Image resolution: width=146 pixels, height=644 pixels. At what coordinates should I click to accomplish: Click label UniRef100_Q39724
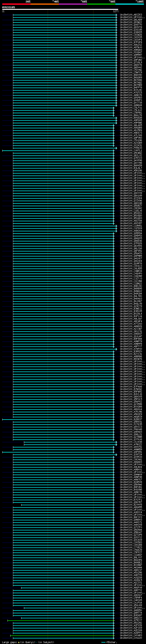[x=131, y=454]
